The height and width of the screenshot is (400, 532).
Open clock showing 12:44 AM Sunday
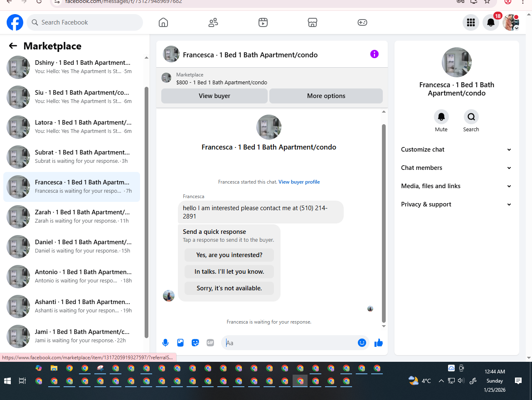pyautogui.click(x=495, y=381)
